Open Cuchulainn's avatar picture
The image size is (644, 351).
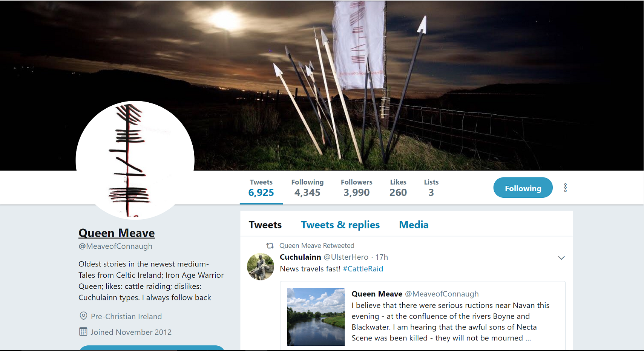[261, 266]
